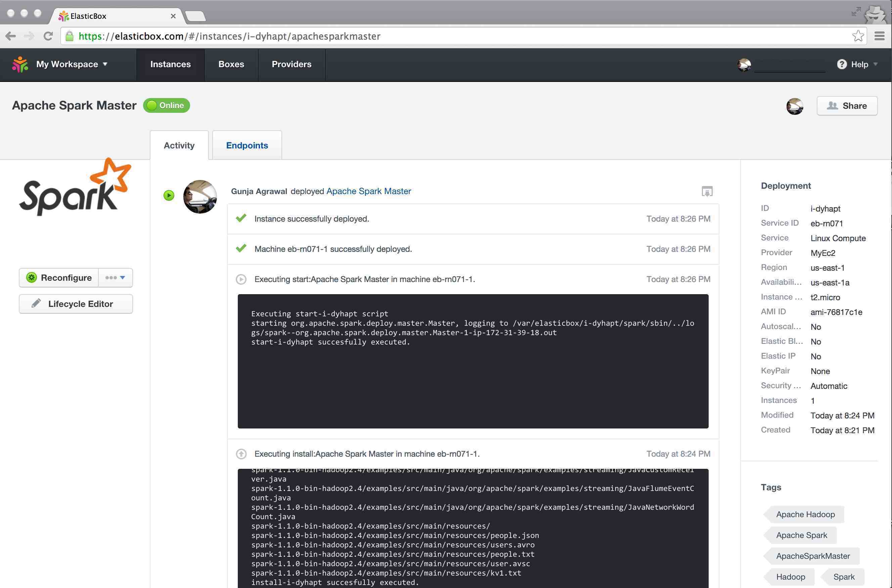Image resolution: width=892 pixels, height=588 pixels.
Task: Click the Apache Hadoop tag
Action: point(804,514)
